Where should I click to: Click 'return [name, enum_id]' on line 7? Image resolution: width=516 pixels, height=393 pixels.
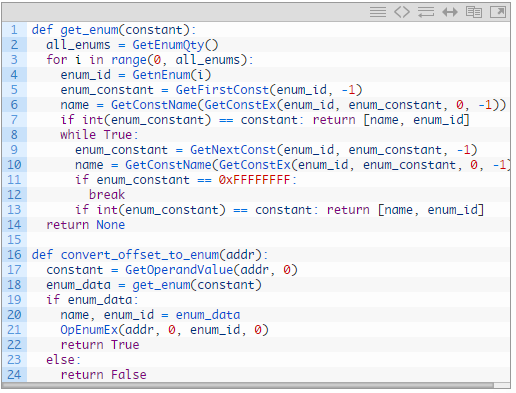pyautogui.click(x=391, y=120)
